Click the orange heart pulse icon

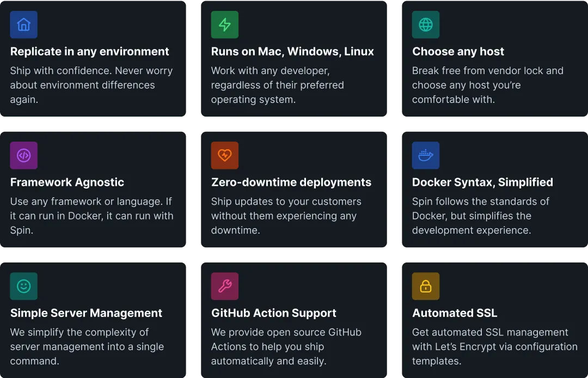225,155
